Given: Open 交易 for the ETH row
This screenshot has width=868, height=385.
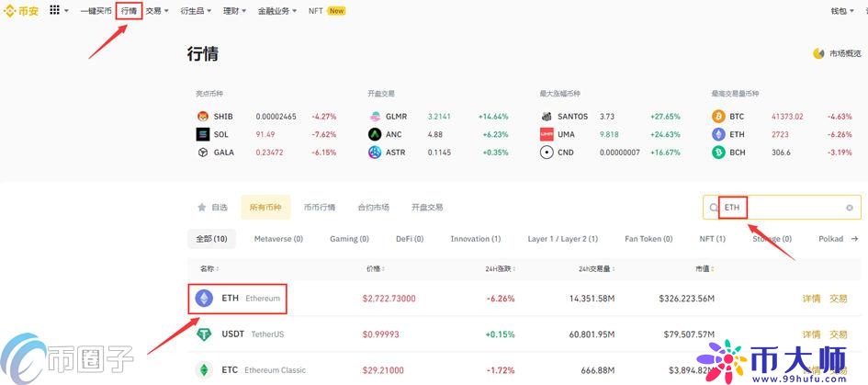Looking at the screenshot, I should tap(838, 299).
